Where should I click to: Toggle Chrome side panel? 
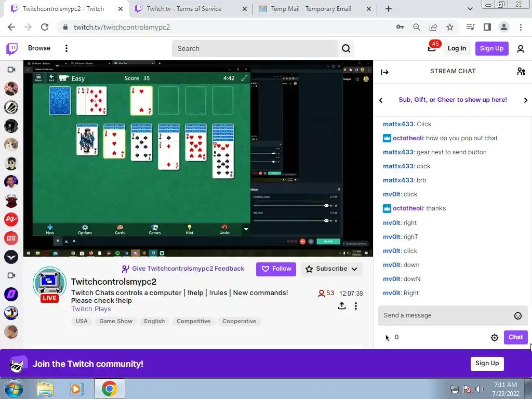(x=487, y=27)
